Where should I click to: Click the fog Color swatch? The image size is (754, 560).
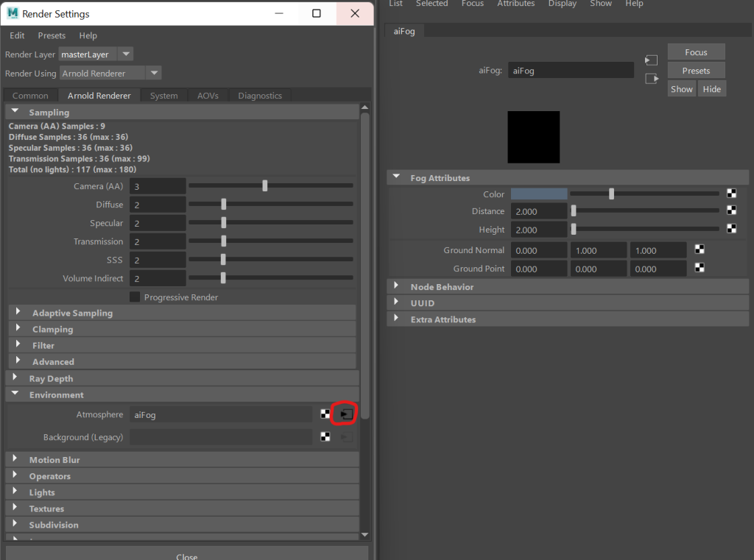(x=538, y=194)
